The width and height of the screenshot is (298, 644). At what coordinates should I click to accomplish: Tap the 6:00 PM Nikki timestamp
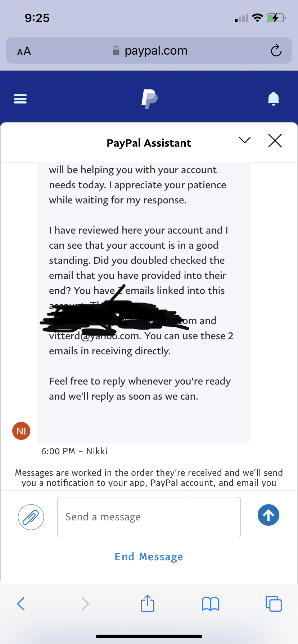[74, 451]
